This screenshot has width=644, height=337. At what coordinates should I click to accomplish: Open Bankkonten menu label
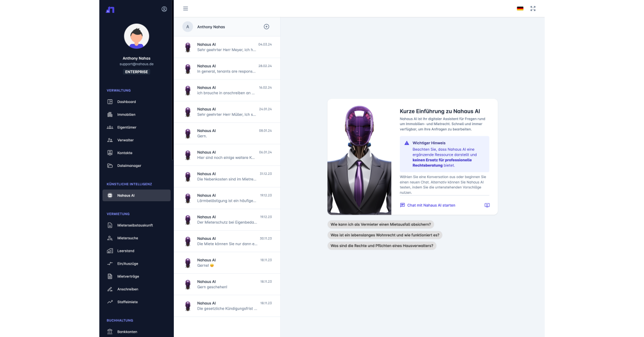tap(127, 332)
